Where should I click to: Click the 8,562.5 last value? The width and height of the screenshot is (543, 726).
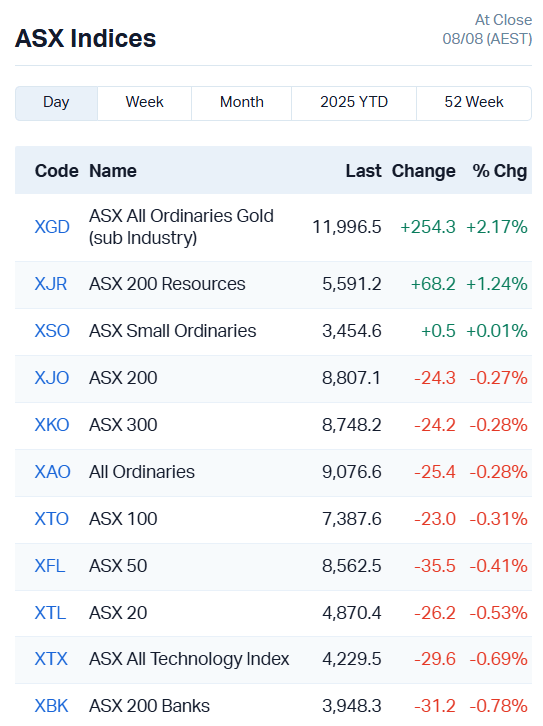coord(352,566)
